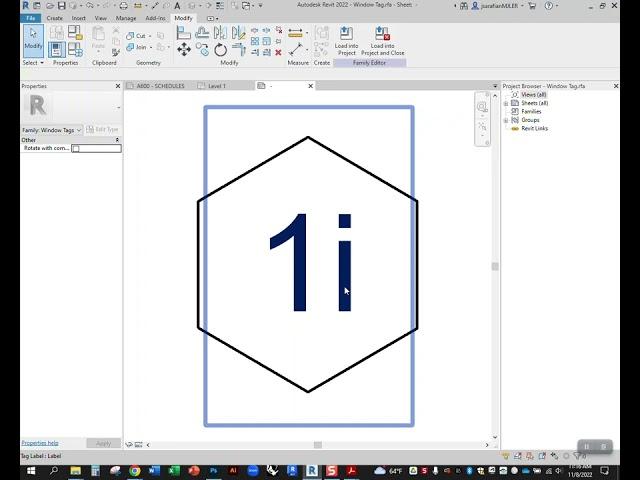Select the Modify arrow tool
Screen dimensions: 640x480
pyautogui.click(x=33, y=41)
